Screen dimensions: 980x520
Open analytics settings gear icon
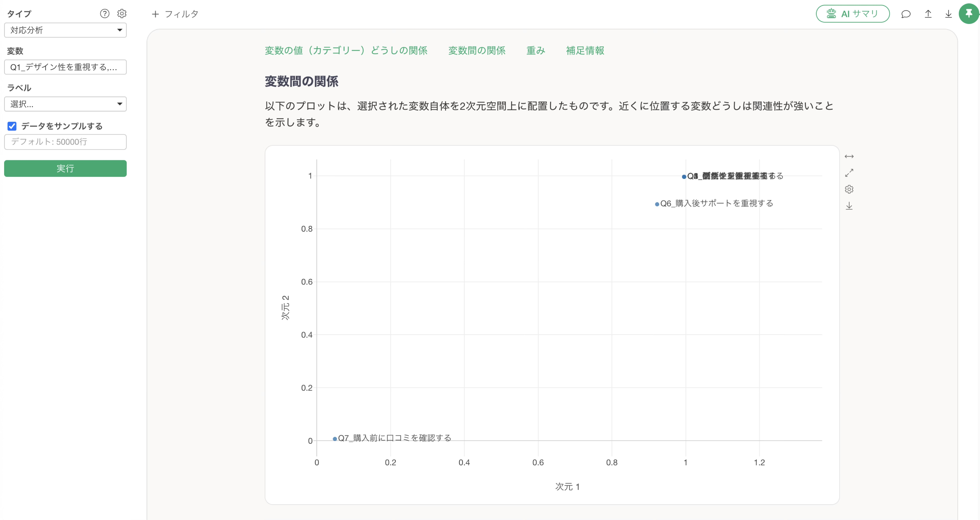pos(122,14)
